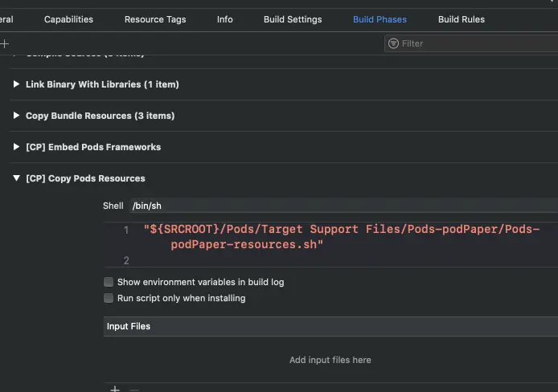558x392 pixels.
Task: Collapse [CP] Copy Pods Resources phase
Action: [17, 178]
